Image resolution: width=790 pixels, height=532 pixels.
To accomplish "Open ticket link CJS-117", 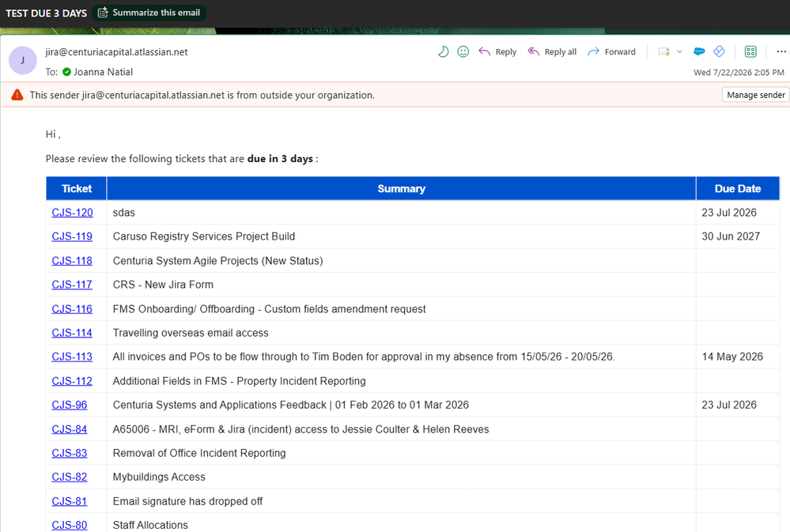I will [x=72, y=285].
